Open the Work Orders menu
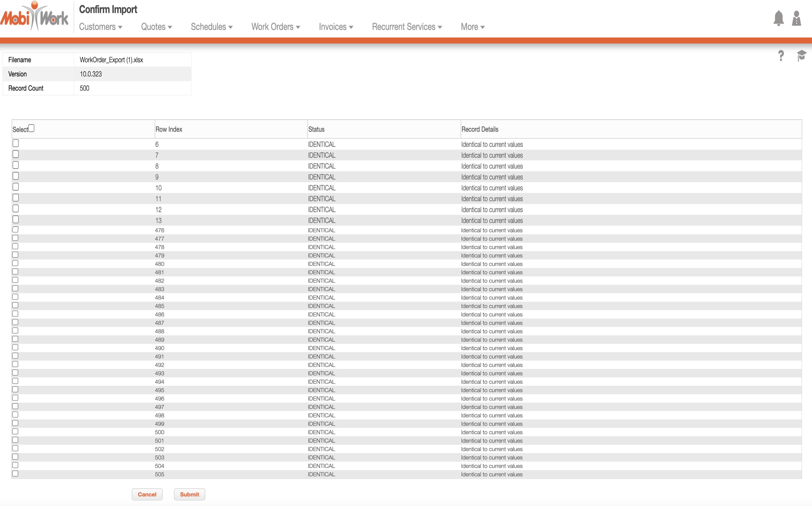This screenshot has height=506, width=812. tap(276, 27)
